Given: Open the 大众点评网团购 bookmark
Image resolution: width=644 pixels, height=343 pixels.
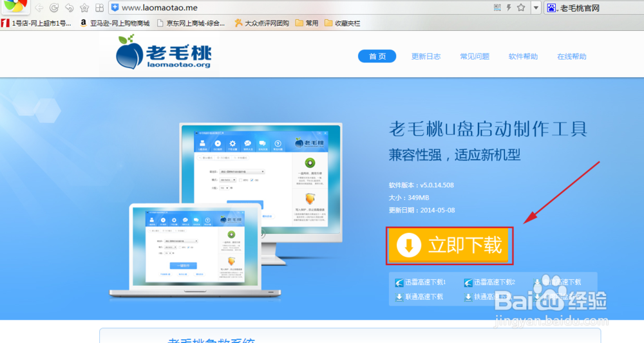Looking at the screenshot, I should (x=261, y=23).
